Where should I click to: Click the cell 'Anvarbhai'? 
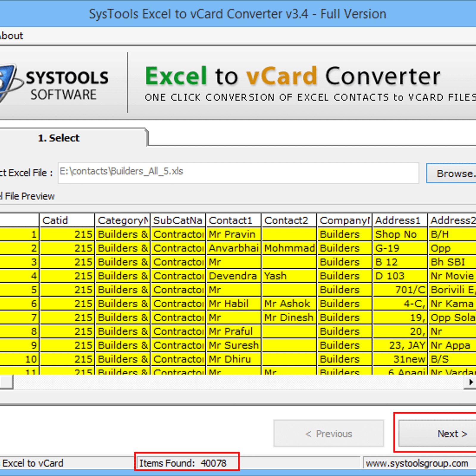[x=234, y=248]
